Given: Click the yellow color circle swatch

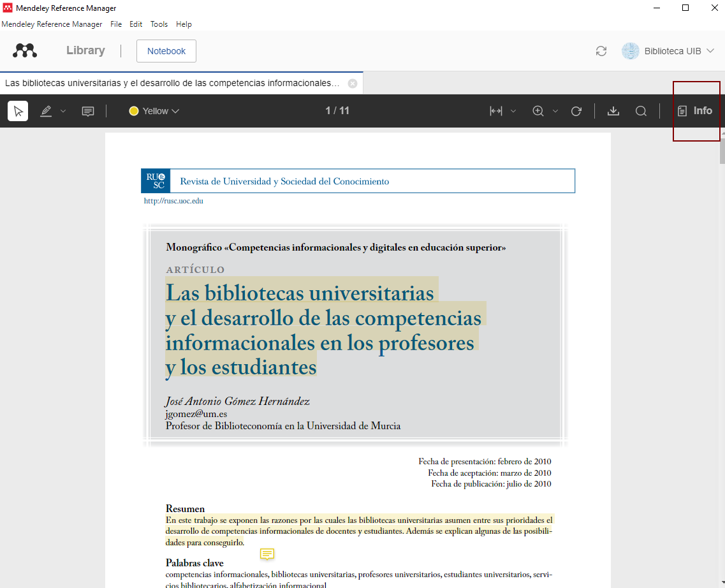Looking at the screenshot, I should pyautogui.click(x=134, y=111).
